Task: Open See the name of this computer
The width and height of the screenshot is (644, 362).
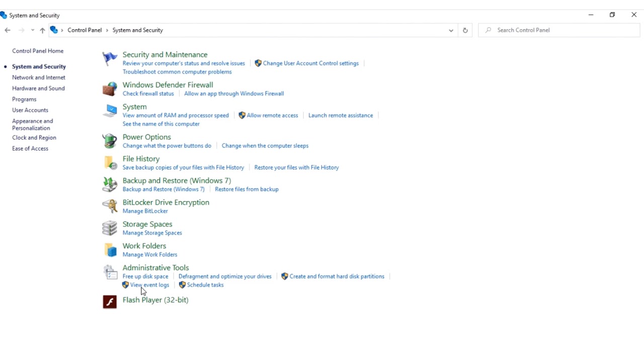Action: click(x=161, y=124)
